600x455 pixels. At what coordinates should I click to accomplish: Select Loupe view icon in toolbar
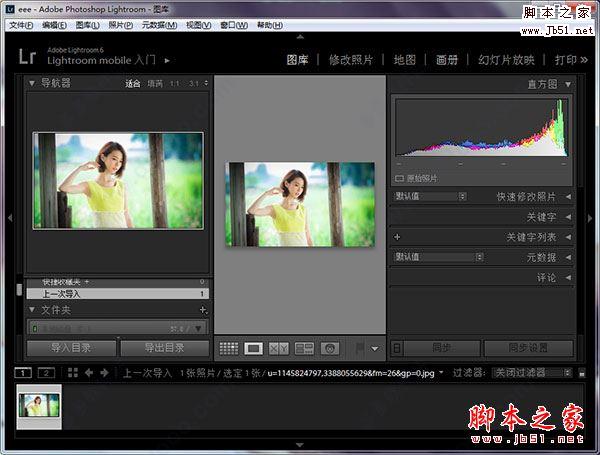(254, 348)
